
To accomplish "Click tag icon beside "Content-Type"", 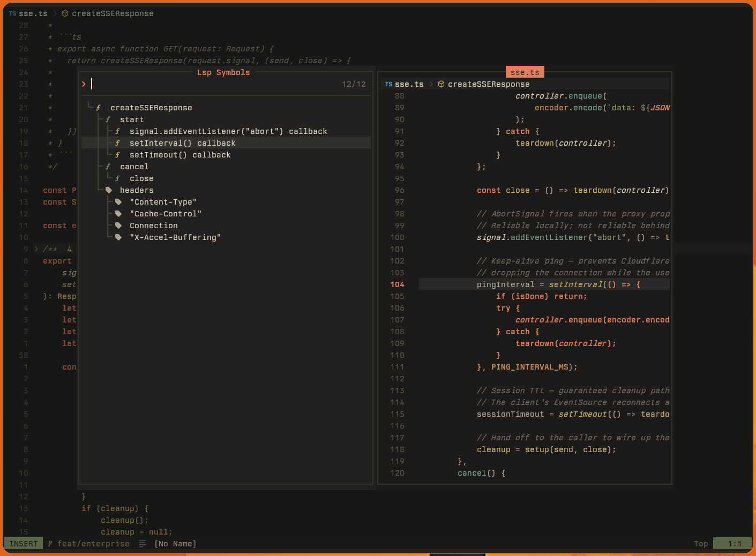I will [118, 202].
